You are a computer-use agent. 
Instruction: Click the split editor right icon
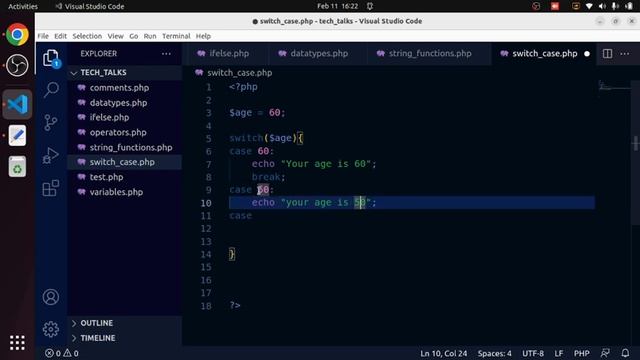pos(607,53)
